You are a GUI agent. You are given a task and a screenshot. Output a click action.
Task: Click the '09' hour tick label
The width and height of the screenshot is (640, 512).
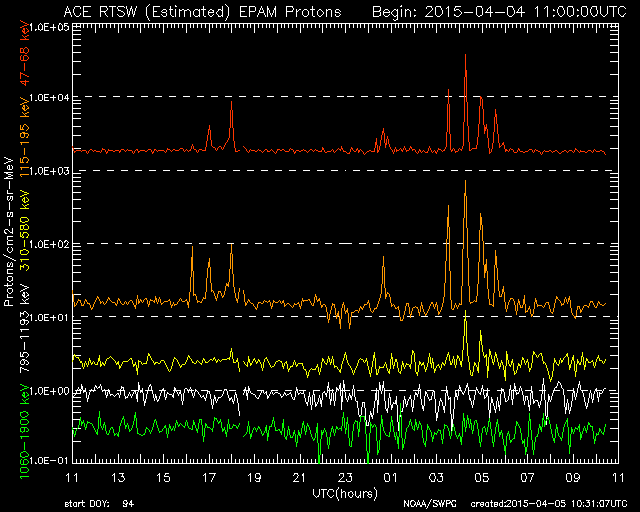573,477
